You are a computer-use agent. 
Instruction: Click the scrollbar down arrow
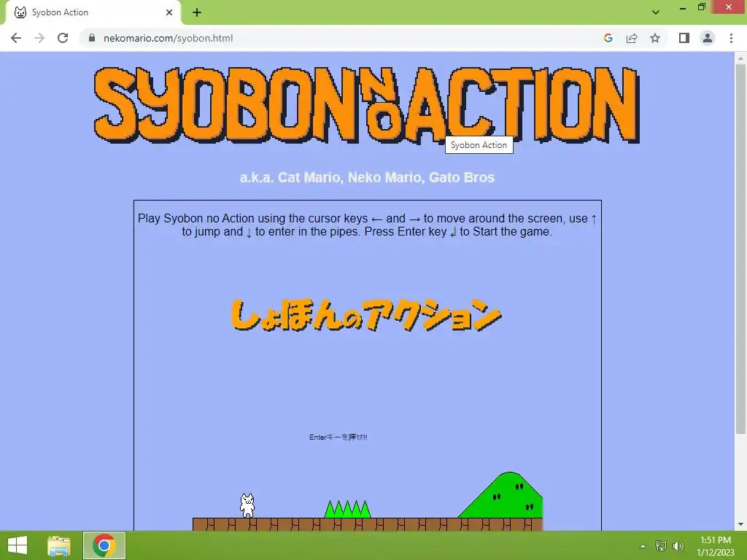pos(740,525)
